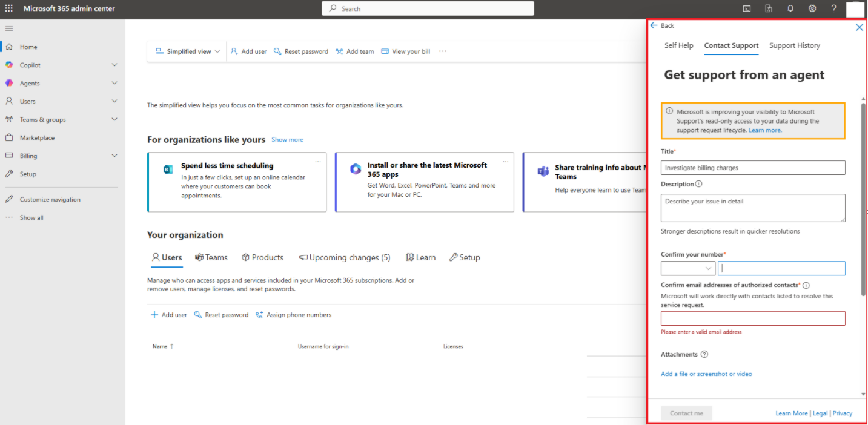
Task: Click Add team in the toolbar
Action: click(354, 51)
